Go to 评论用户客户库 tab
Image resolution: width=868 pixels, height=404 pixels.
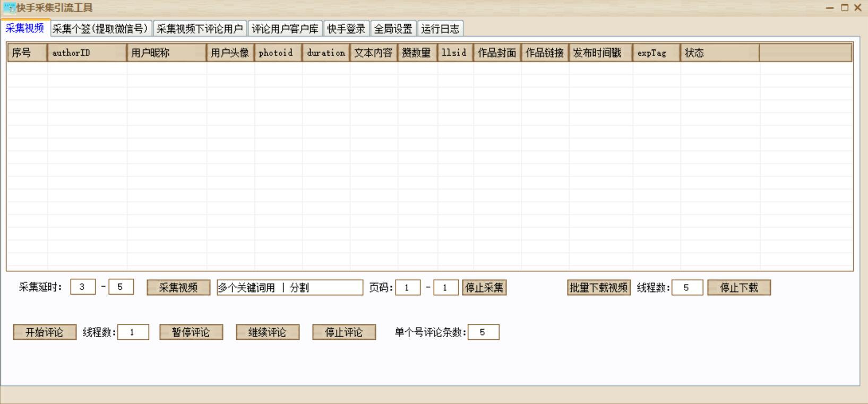point(285,29)
